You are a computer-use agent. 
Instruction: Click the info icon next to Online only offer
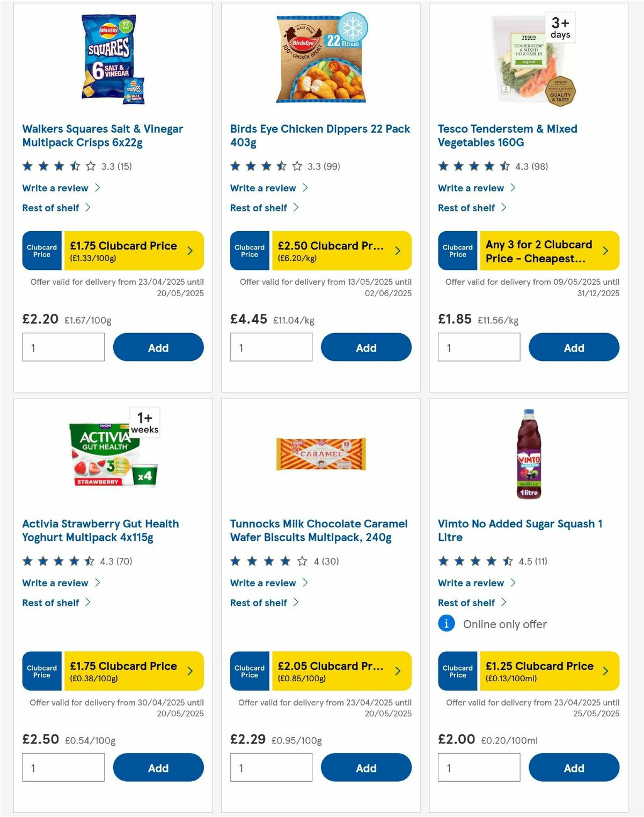[x=446, y=624]
